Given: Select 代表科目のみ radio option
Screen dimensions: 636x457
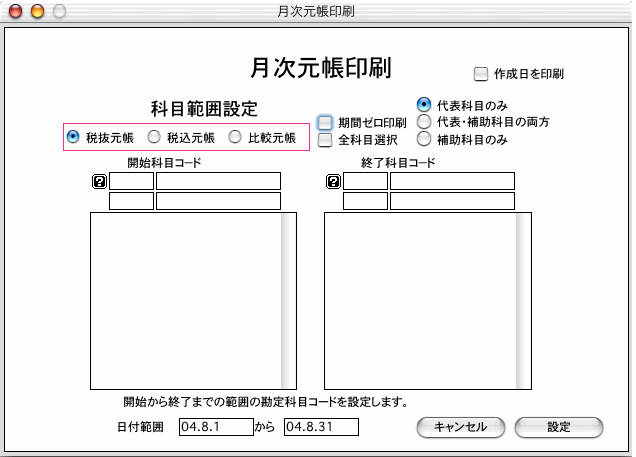Looking at the screenshot, I should click(x=424, y=104).
